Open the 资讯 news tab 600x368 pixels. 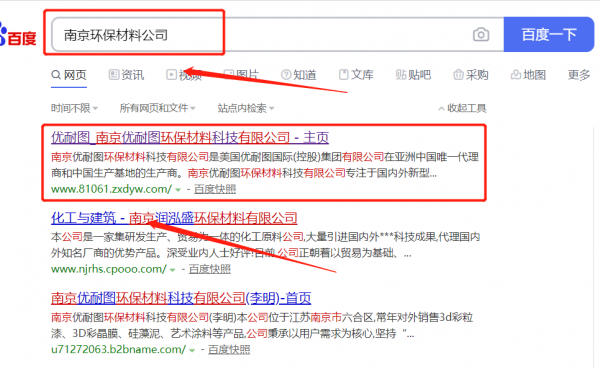[127, 75]
